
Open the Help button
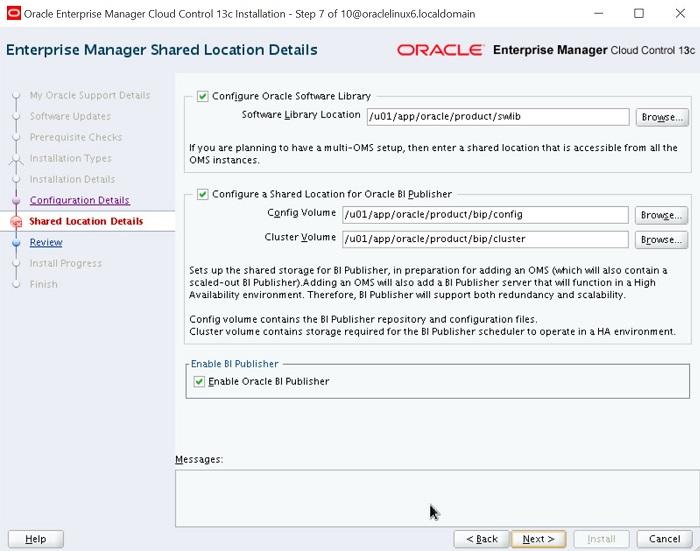pyautogui.click(x=36, y=539)
